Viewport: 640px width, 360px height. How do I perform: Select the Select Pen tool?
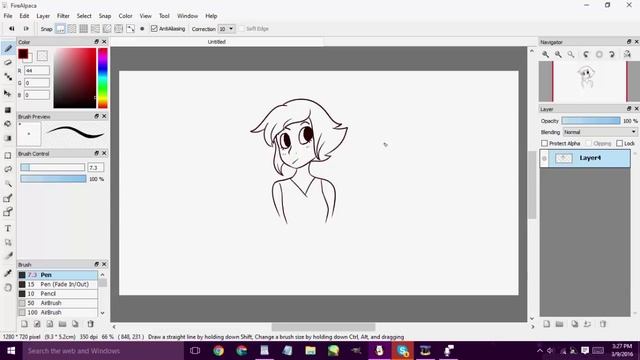pos(8,198)
